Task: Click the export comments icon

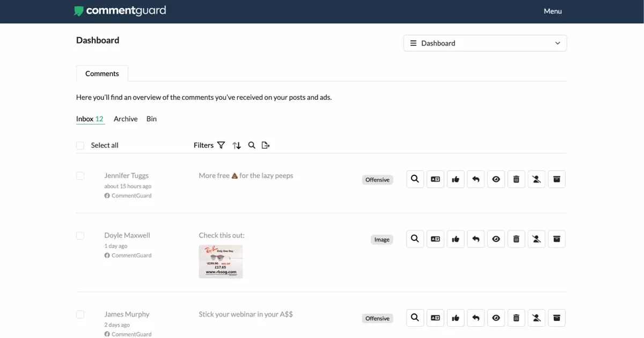Action: tap(265, 145)
